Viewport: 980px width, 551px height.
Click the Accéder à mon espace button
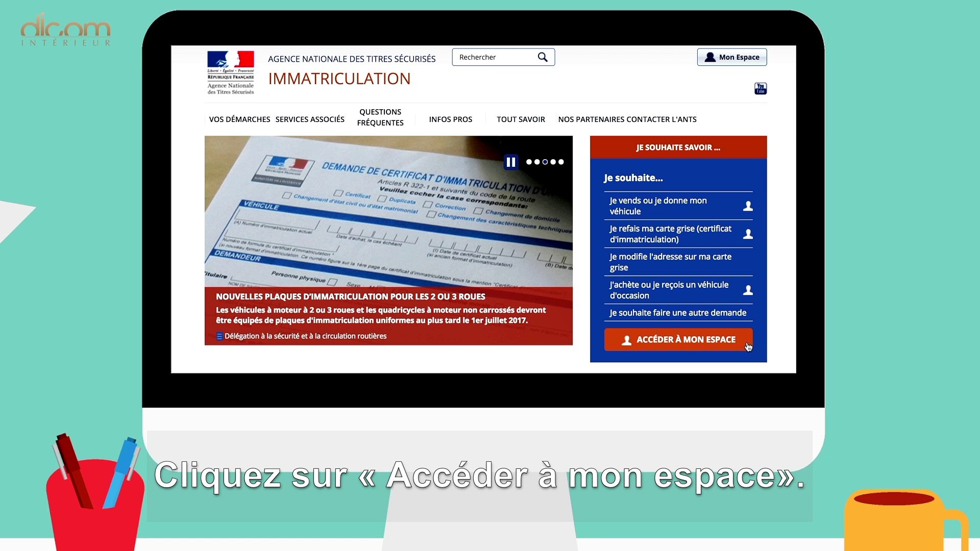coord(678,340)
